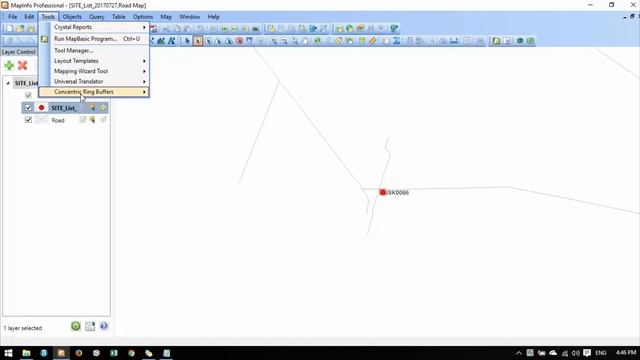Click the New Table page icon
Image resolution: width=640 pixels, height=360 pixels.
pos(9,29)
